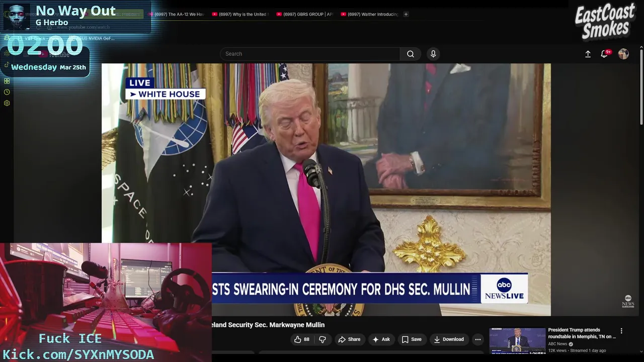Dislike the video thumbs-down icon
This screenshot has width=644, height=362.
click(x=323, y=339)
